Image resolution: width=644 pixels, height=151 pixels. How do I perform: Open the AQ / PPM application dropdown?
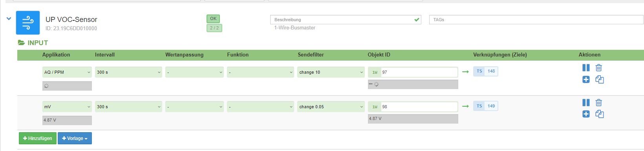67,72
